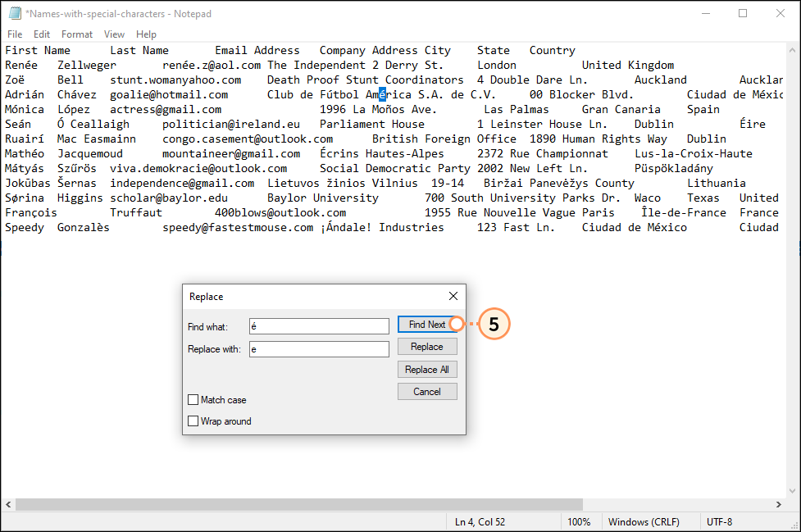Click the name Zellweger in text

click(87, 66)
